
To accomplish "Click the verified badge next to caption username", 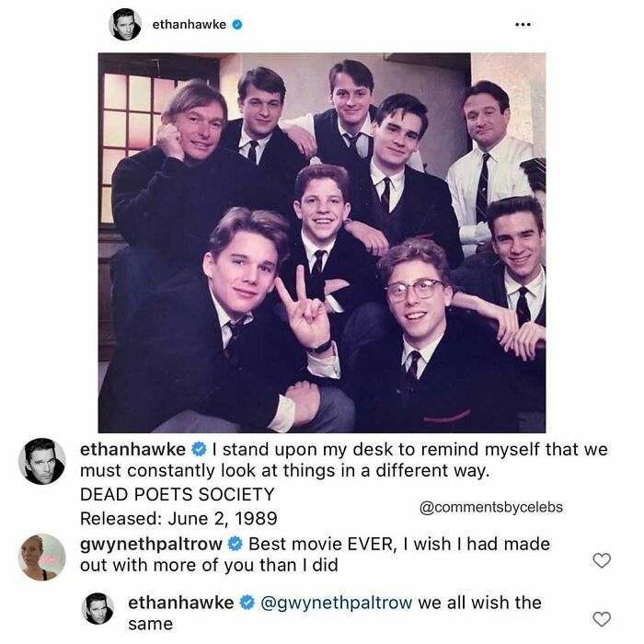I will (x=198, y=450).
